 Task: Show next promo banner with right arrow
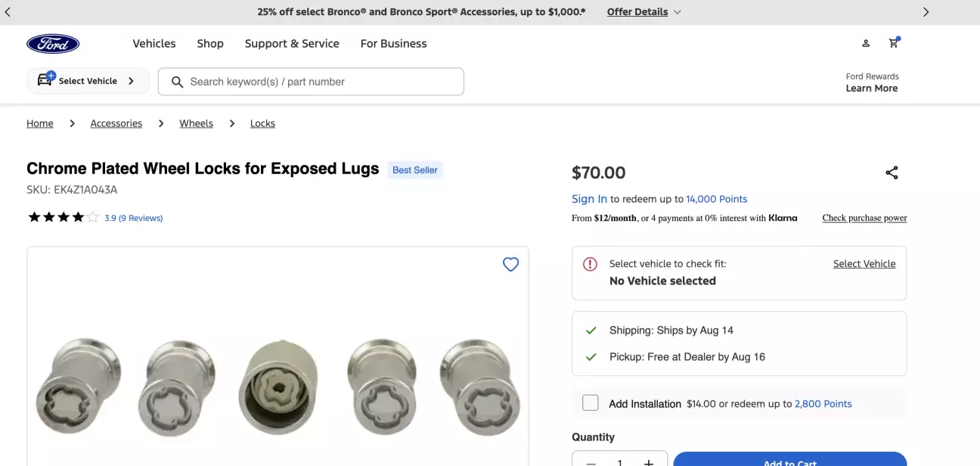point(926,12)
